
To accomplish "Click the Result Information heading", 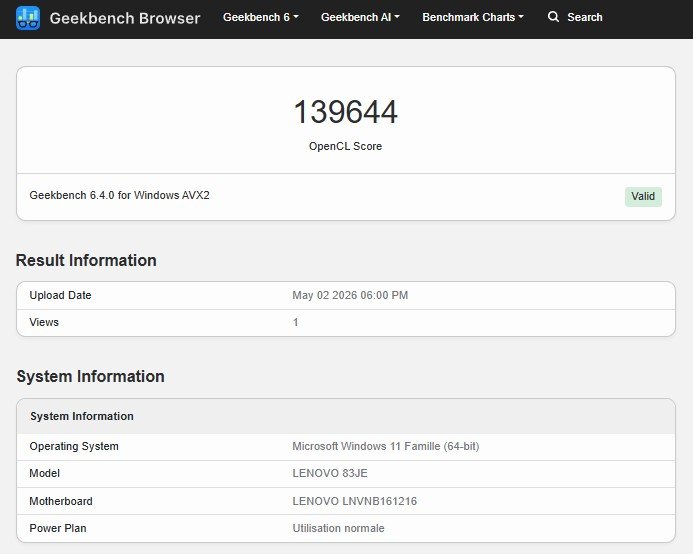I will [86, 260].
